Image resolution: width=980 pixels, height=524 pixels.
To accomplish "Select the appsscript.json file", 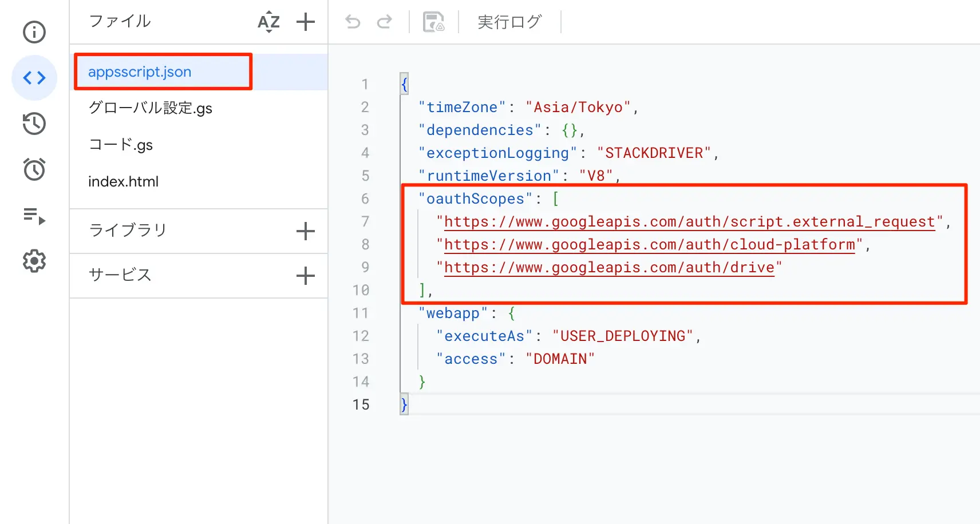I will pyautogui.click(x=140, y=72).
